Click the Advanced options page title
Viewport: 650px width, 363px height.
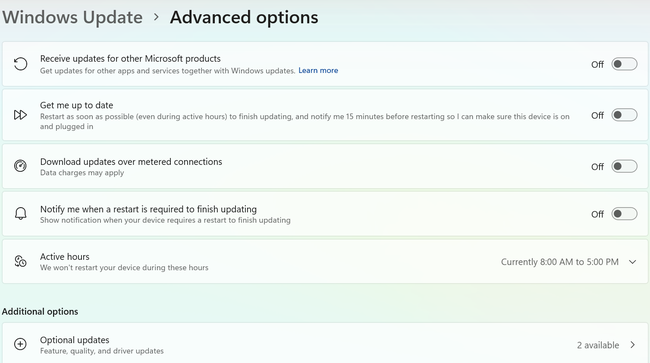tap(244, 17)
